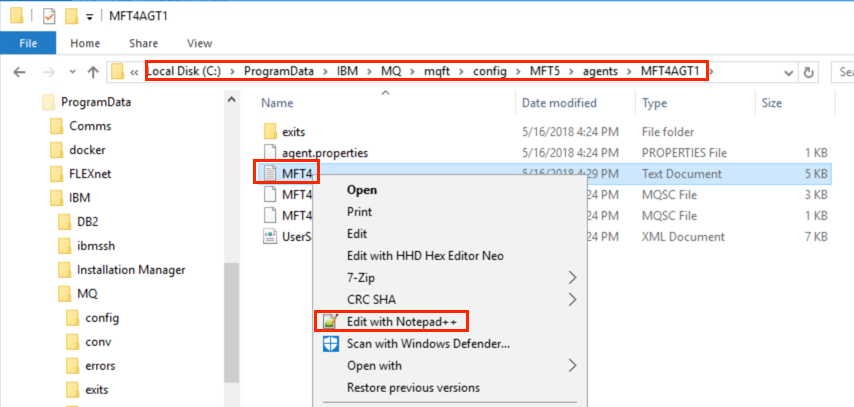Sort by the Size column header
Image resolution: width=854 pixels, height=407 pixels.
(772, 103)
